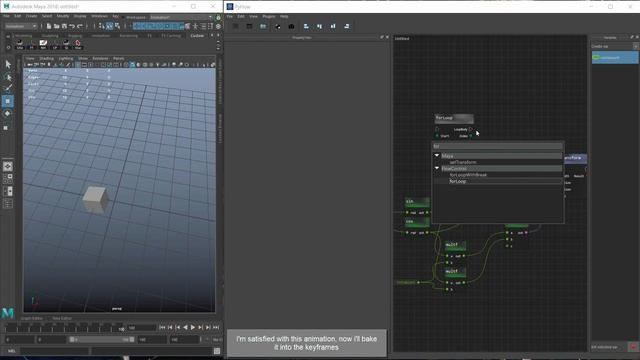Open viewport Lighting panel menu
Image resolution: width=640 pixels, height=360 pixels.
66,58
